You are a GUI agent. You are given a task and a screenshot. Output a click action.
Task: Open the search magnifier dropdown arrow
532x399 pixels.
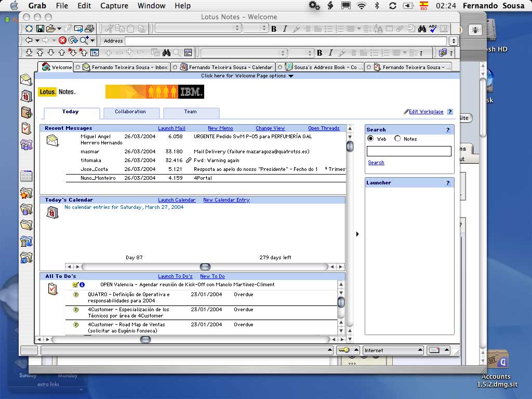click(x=92, y=41)
